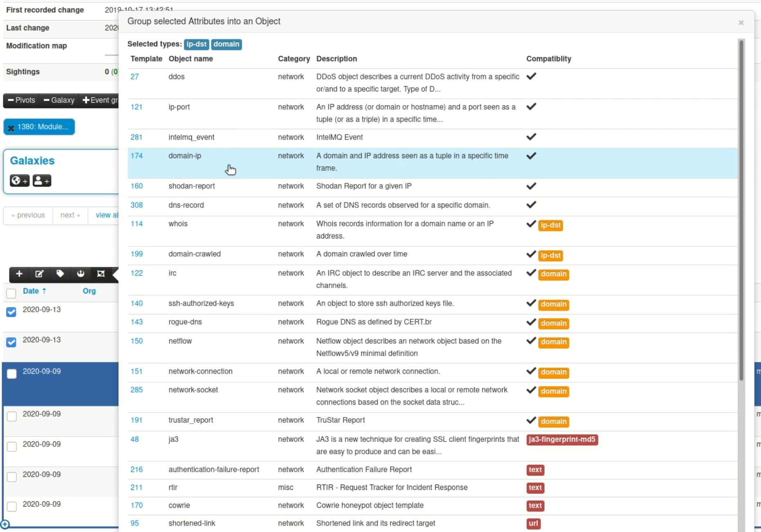Expand the Event graph section

100,100
